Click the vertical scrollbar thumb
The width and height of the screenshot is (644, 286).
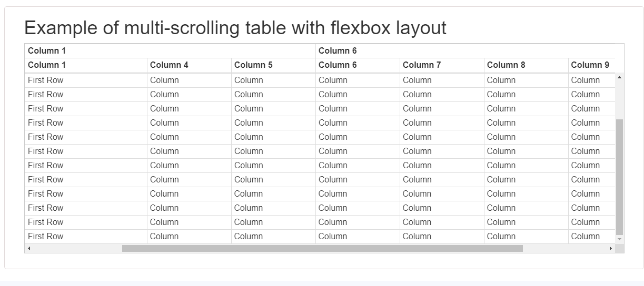(619, 177)
